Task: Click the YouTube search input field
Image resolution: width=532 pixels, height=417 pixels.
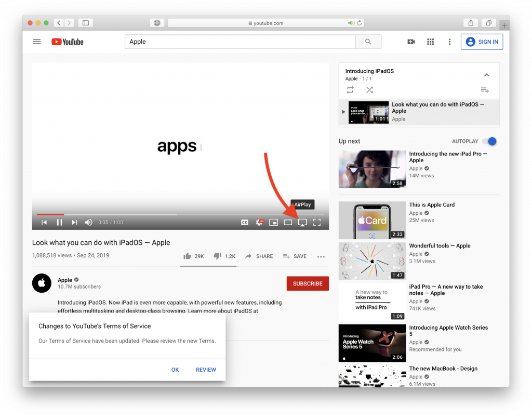Action: (240, 42)
